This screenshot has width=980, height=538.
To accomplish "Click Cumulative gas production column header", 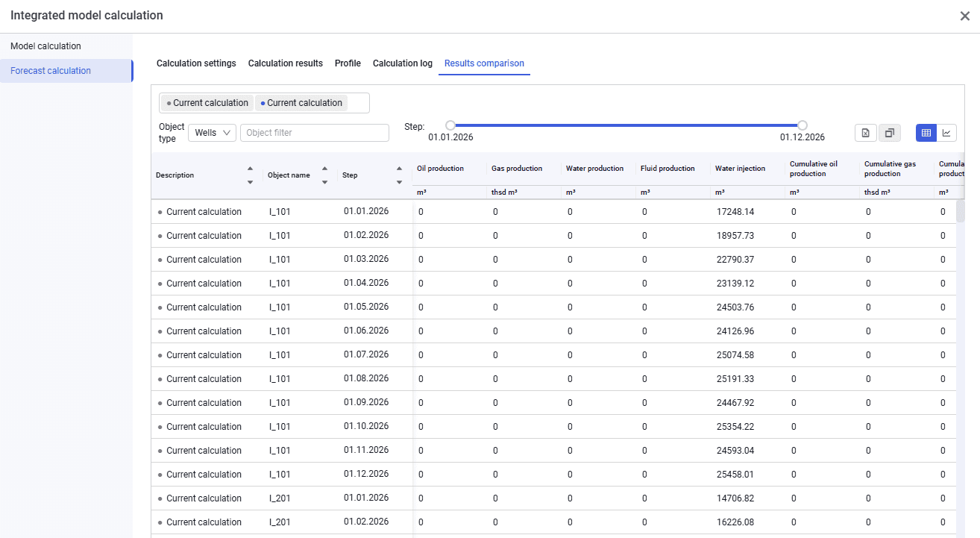I will (x=890, y=169).
